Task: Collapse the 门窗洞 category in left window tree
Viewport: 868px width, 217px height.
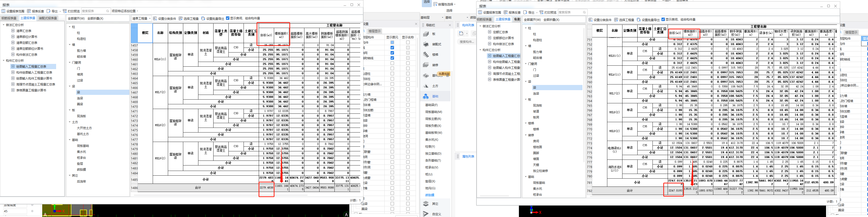Action: click(70, 63)
